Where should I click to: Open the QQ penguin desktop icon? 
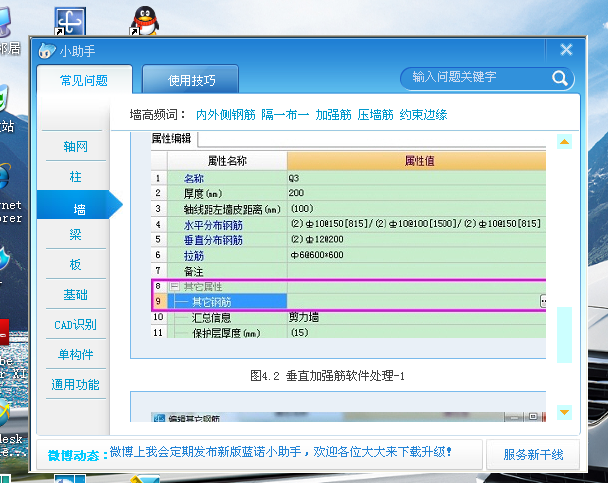coord(145,21)
